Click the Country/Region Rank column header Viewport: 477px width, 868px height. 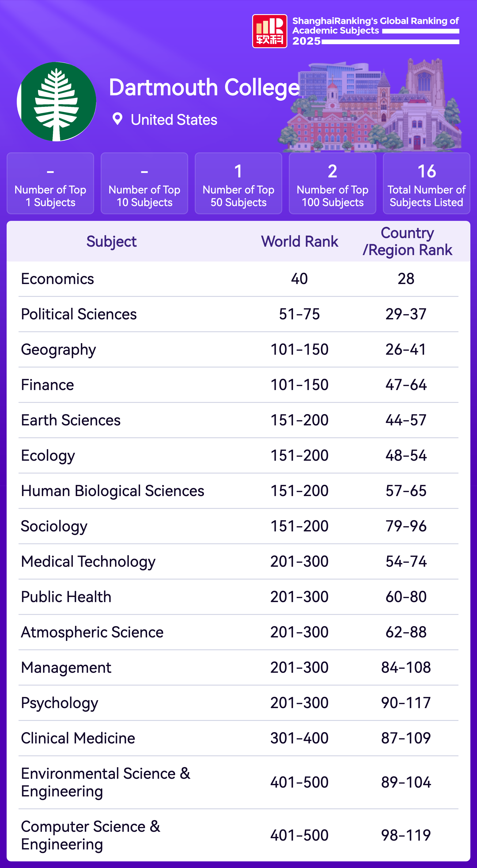407,241
